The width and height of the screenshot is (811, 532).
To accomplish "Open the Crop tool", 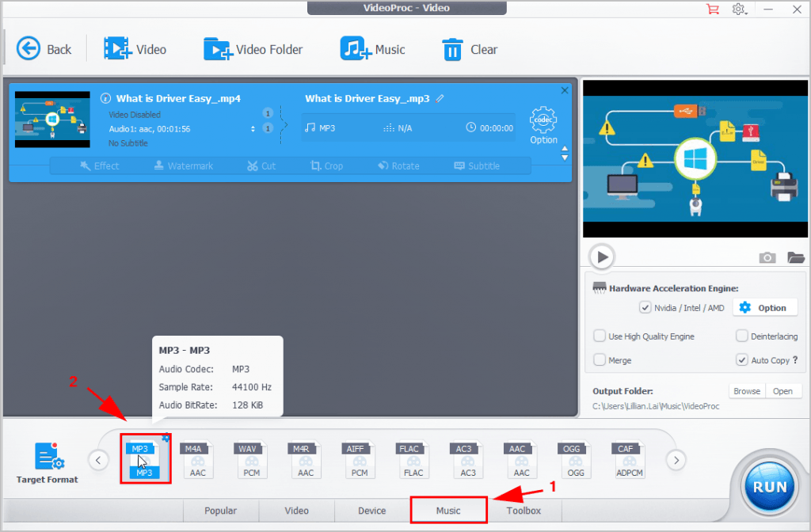I will point(326,166).
